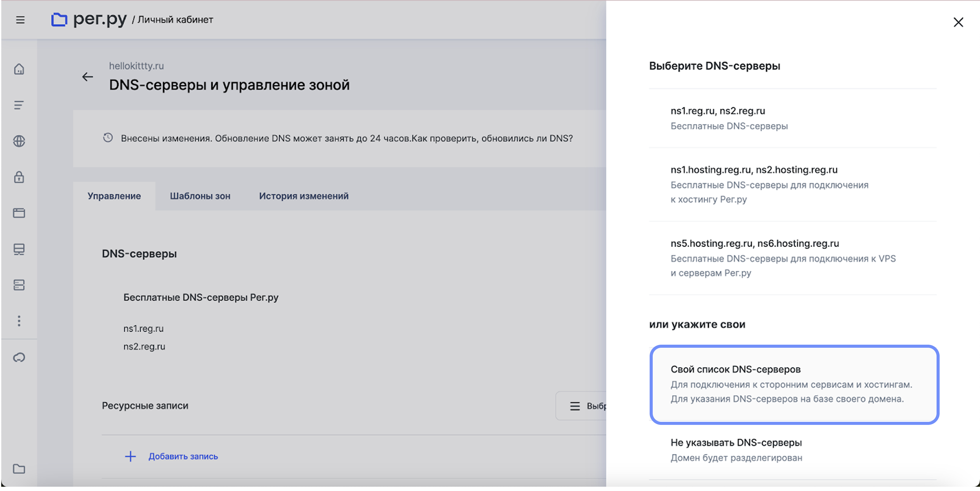Image resolution: width=980 pixels, height=491 pixels.
Task: Choose ns1.hosting.reg.ru, ns2.hosting.reg.ru option
Action: [793, 185]
